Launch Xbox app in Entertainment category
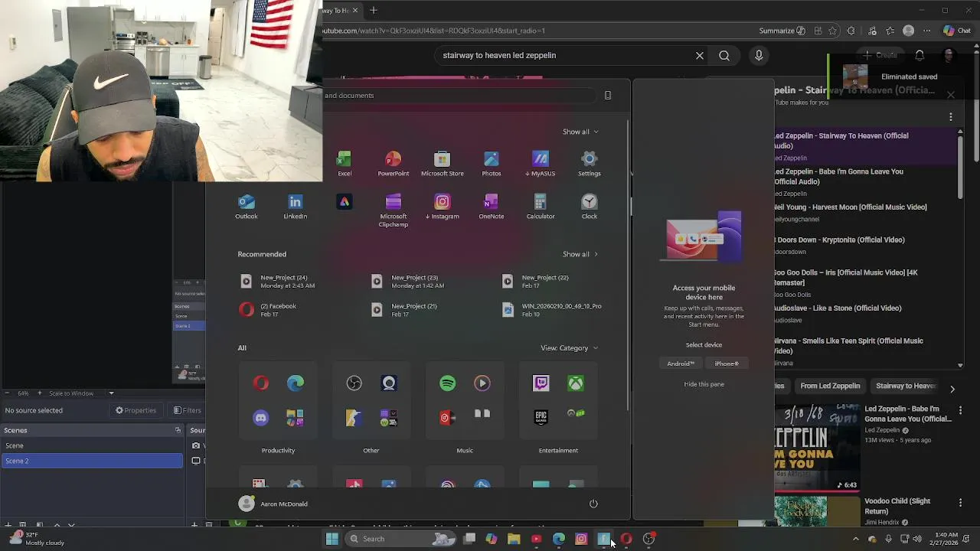980x551 pixels. [576, 383]
